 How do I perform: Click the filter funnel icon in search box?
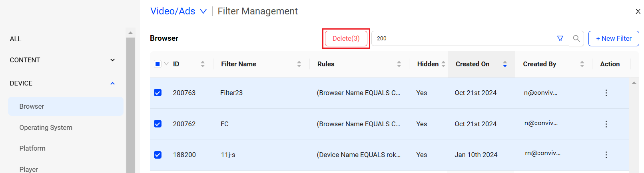[x=560, y=38]
